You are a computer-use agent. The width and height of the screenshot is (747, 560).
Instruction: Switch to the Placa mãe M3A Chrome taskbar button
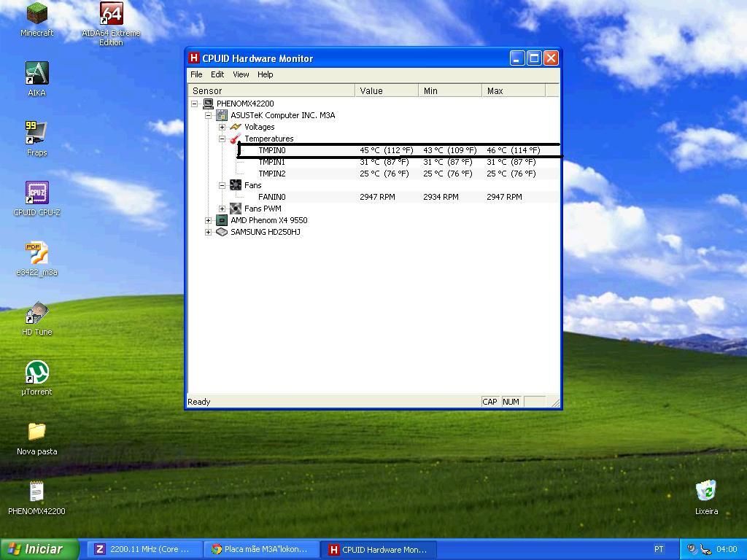click(x=261, y=549)
